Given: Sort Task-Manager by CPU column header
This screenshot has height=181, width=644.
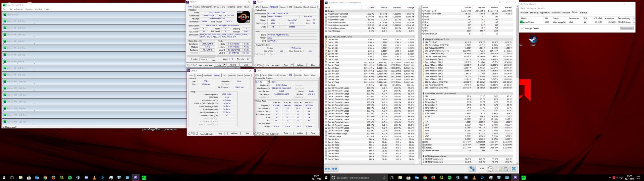Looking at the screenshot, I should coord(585,18).
